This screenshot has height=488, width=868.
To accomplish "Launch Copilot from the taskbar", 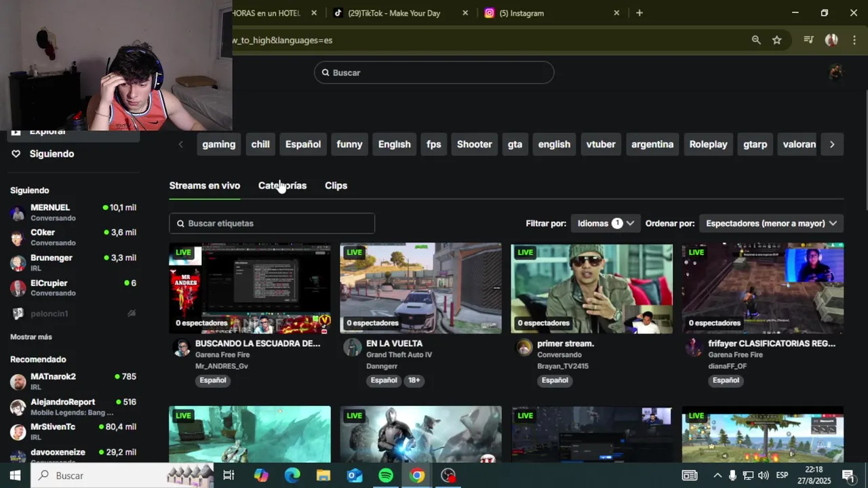I will pyautogui.click(x=261, y=475).
